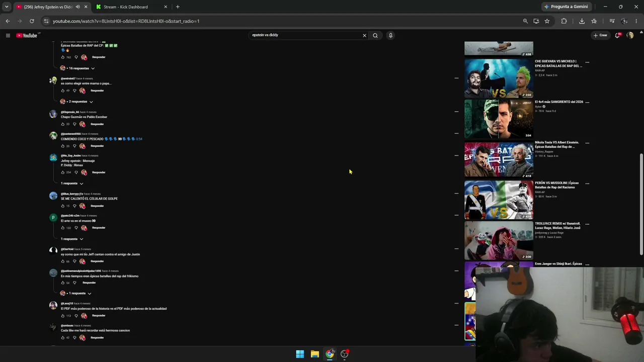The height and width of the screenshot is (362, 644).
Task: Open a new browser tab
Action: (x=178, y=7)
